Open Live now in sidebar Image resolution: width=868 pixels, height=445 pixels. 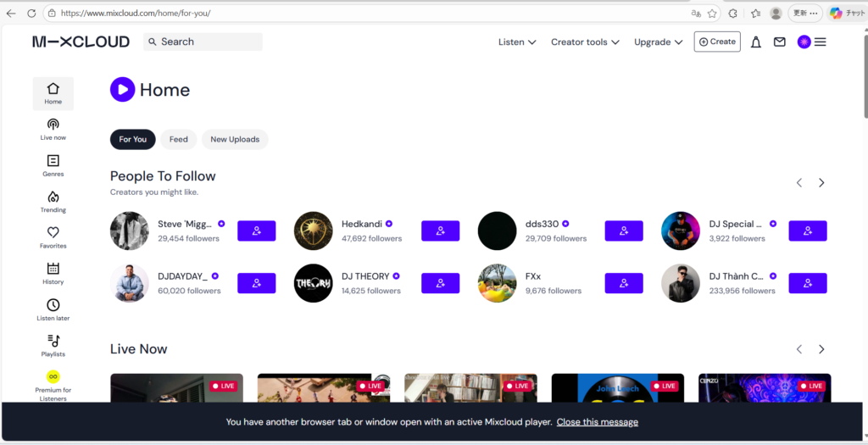(53, 129)
